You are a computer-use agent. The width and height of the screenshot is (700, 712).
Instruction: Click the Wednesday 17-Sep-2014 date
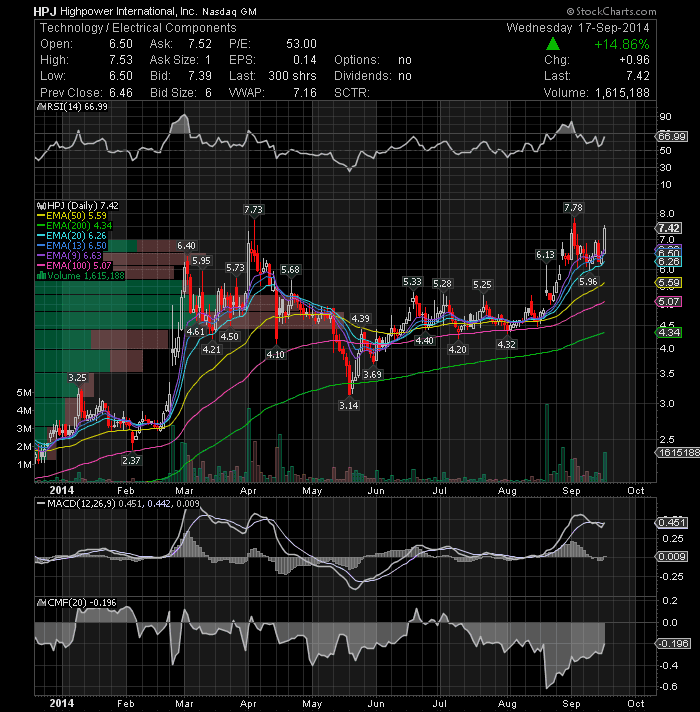(578, 28)
